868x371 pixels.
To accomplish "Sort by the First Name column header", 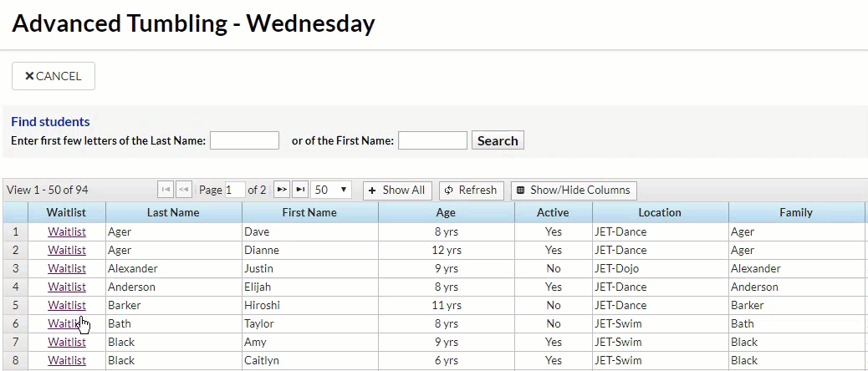I will pyautogui.click(x=309, y=212).
